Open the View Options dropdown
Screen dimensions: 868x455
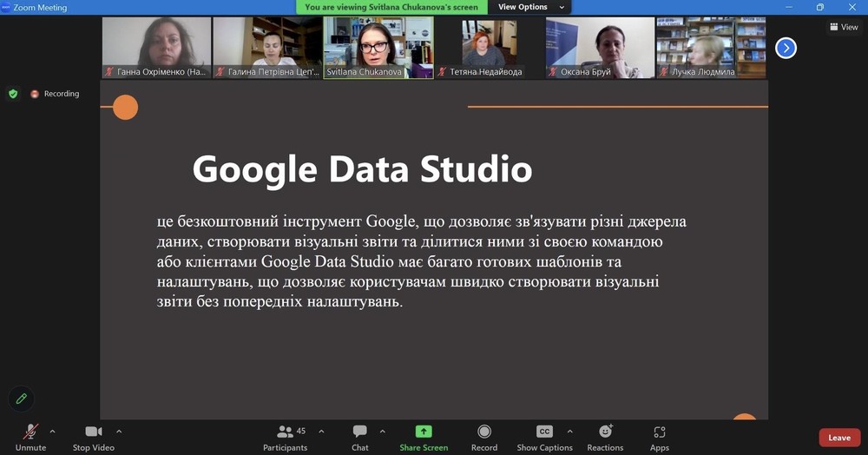click(x=529, y=7)
